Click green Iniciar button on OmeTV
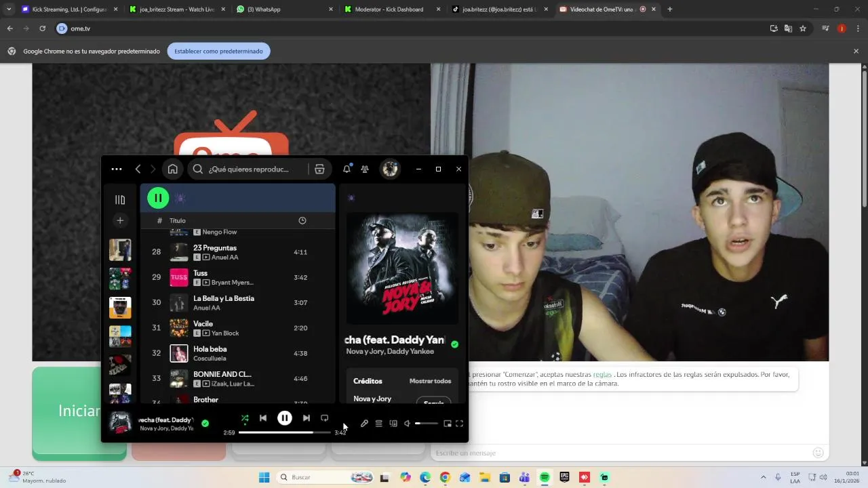The height and width of the screenshot is (488, 868). (79, 412)
